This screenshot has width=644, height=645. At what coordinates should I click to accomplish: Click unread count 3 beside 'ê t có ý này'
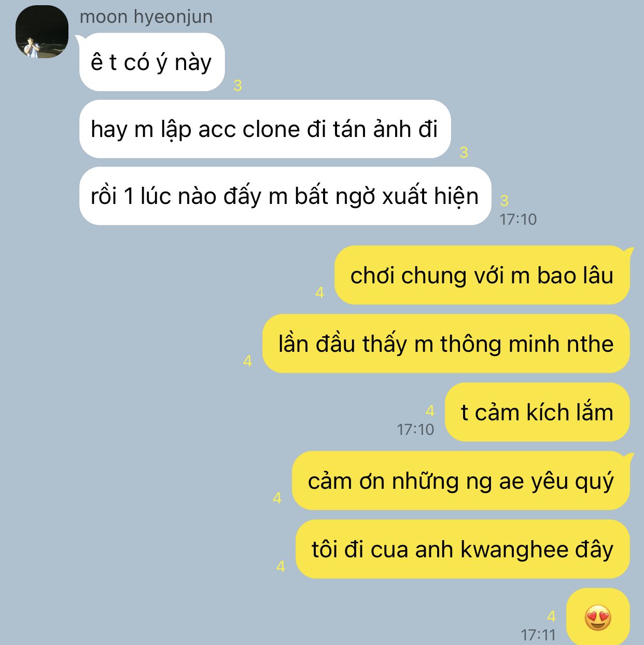tap(238, 86)
